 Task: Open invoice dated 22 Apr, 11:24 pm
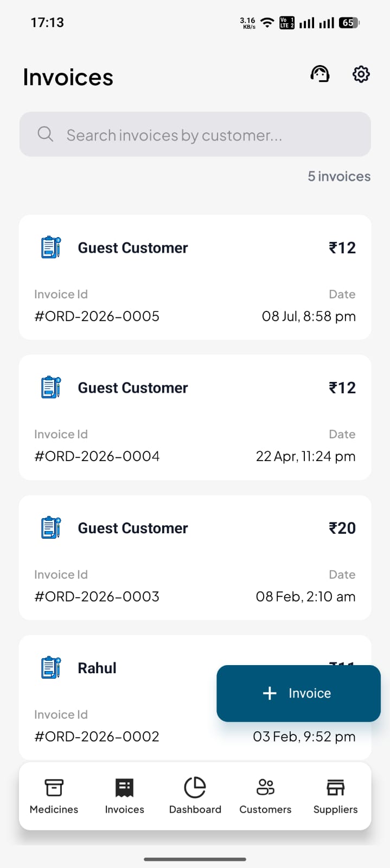(195, 417)
